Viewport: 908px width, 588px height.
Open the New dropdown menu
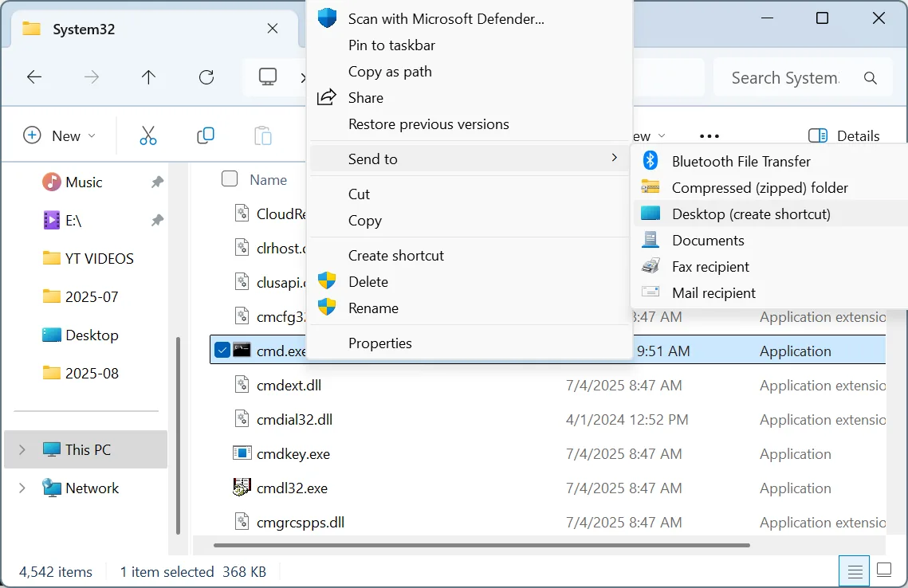click(x=59, y=136)
